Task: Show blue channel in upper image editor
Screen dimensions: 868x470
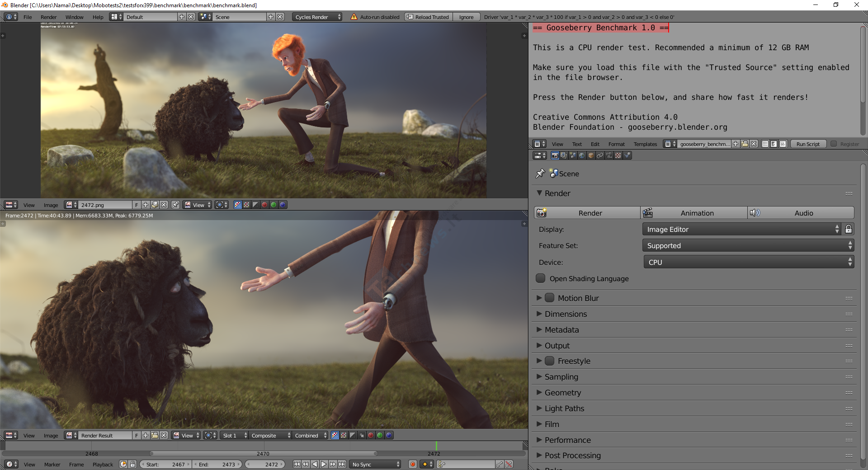Action: point(283,205)
